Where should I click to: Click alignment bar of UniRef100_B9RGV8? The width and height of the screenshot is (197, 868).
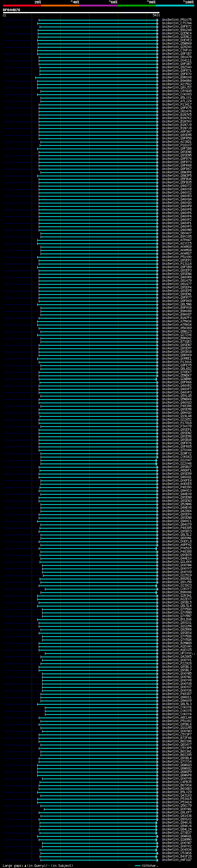(97, 78)
